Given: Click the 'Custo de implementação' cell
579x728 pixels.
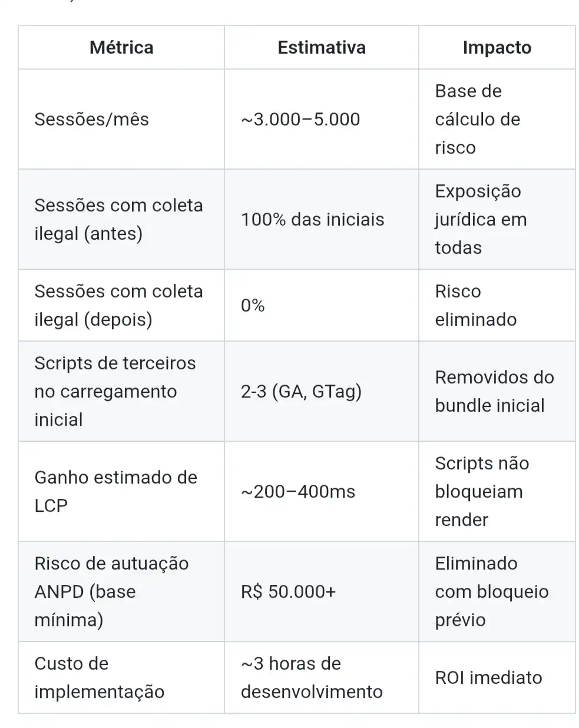Looking at the screenshot, I should point(99,678).
